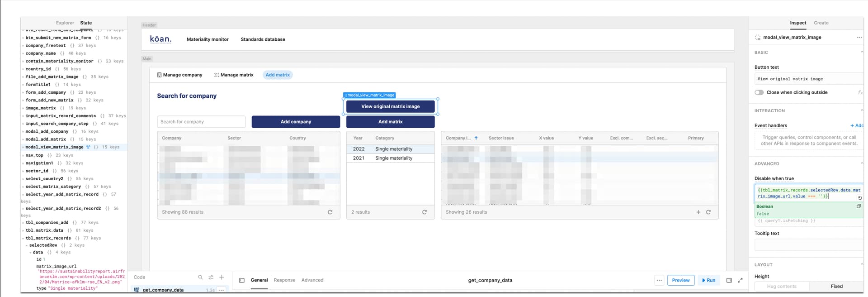Focus the Search for company input
Screen dimensions: 868x297
tap(201, 121)
